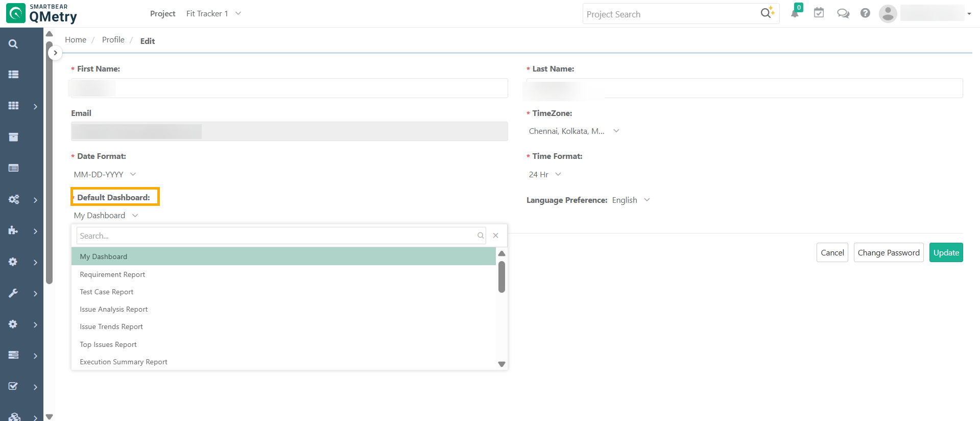The height and width of the screenshot is (421, 980).
Task: Open the checkmark edit icon in sidebar
Action: pos(13,386)
